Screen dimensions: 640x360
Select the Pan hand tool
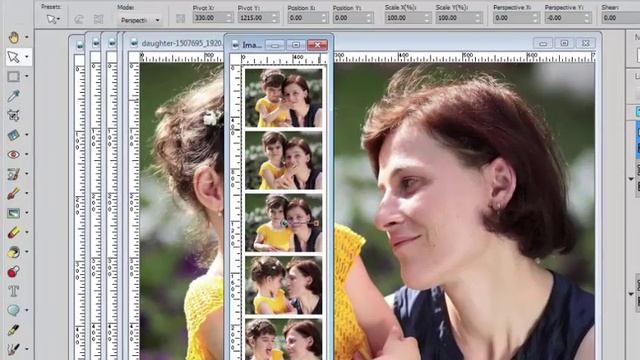[x=13, y=38]
